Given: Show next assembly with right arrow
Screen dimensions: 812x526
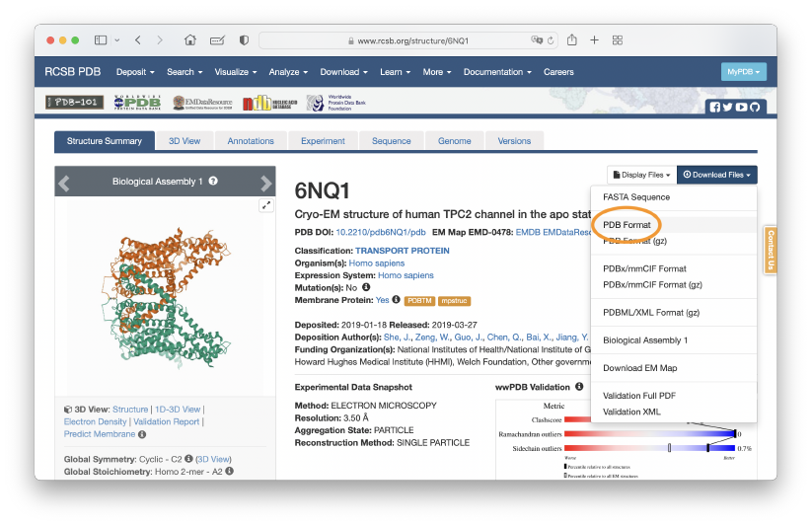Looking at the screenshot, I should tap(265, 183).
